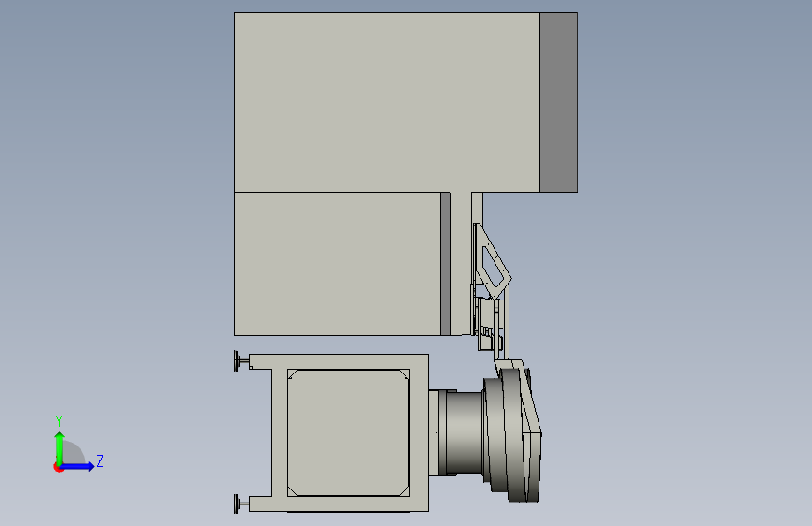The height and width of the screenshot is (526, 812).
Task: Click the blue Z axis arrow of the triad
Action: (x=78, y=466)
